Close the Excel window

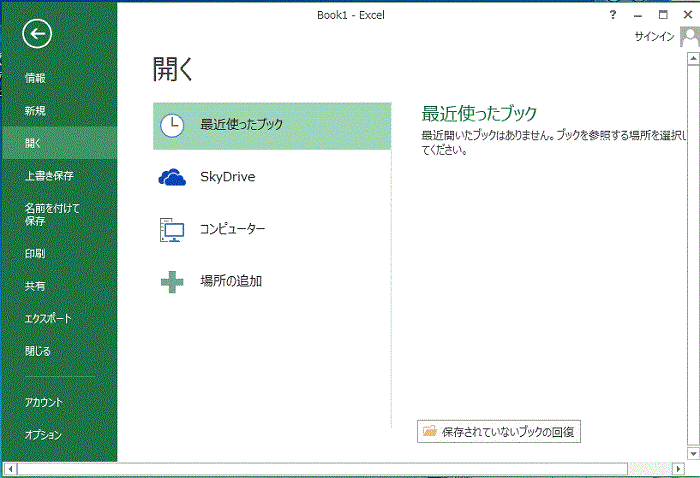coord(688,15)
